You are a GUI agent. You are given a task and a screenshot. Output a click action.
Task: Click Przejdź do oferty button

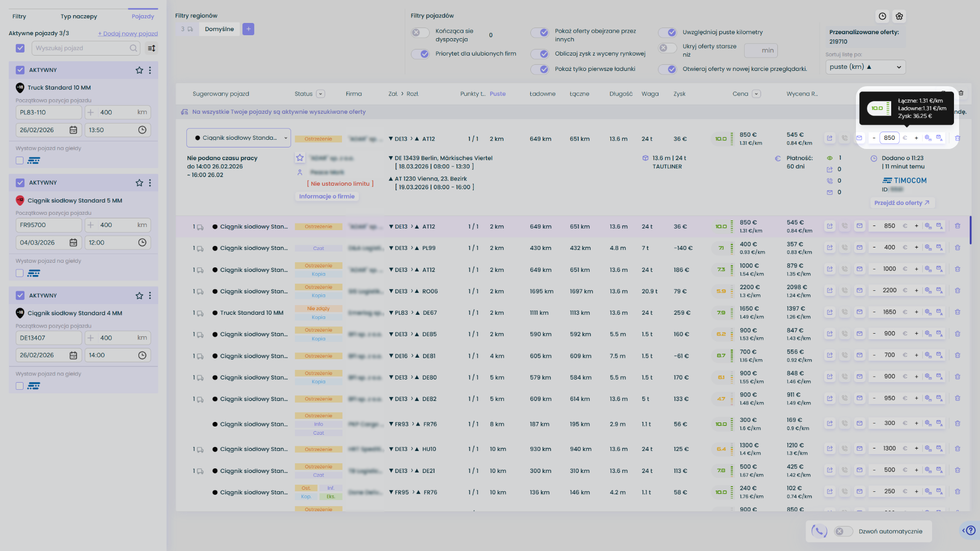coord(901,203)
